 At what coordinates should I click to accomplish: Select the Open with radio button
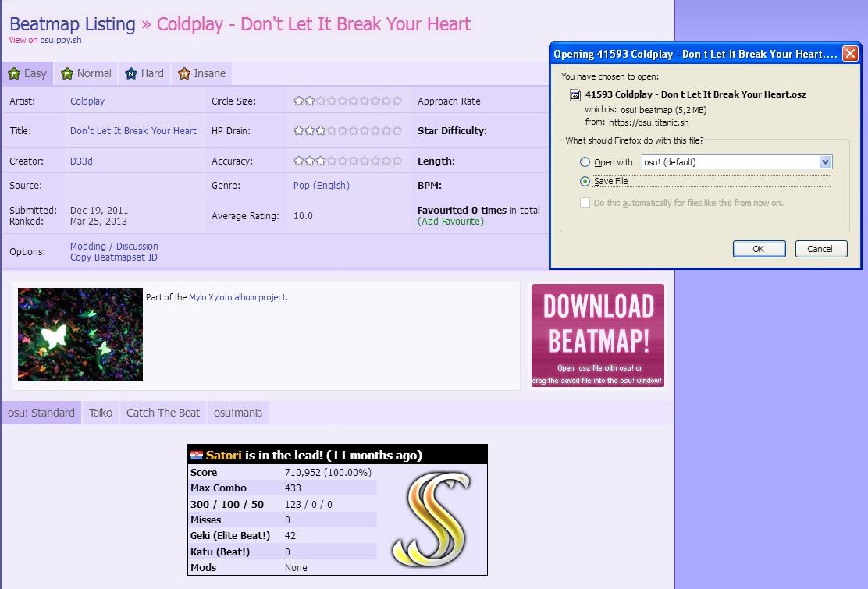[x=585, y=162]
